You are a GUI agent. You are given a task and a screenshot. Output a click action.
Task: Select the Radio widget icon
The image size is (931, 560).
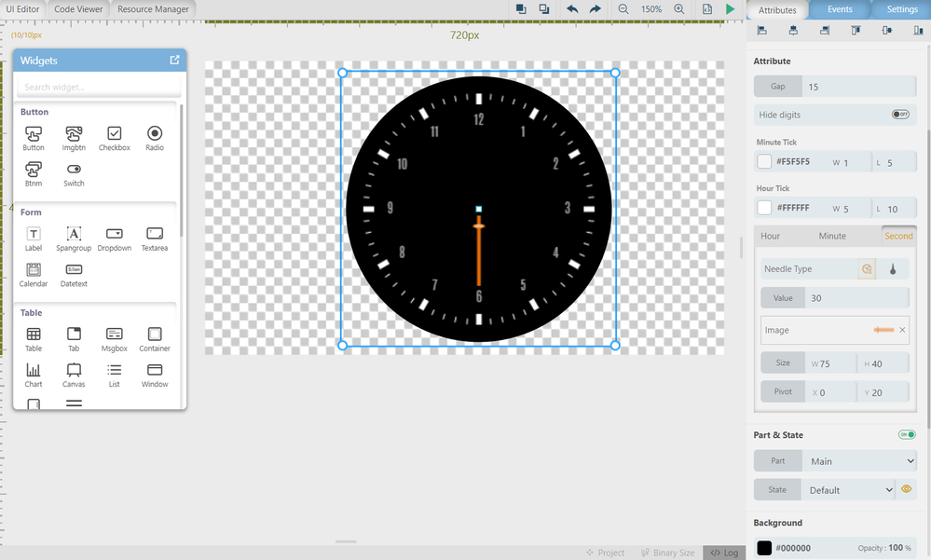pyautogui.click(x=155, y=133)
